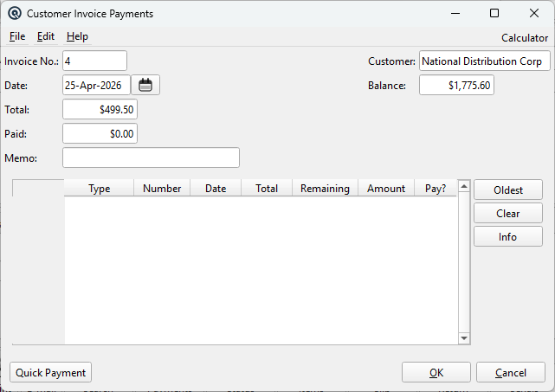Open the File menu
The image size is (555, 392).
pyautogui.click(x=17, y=36)
